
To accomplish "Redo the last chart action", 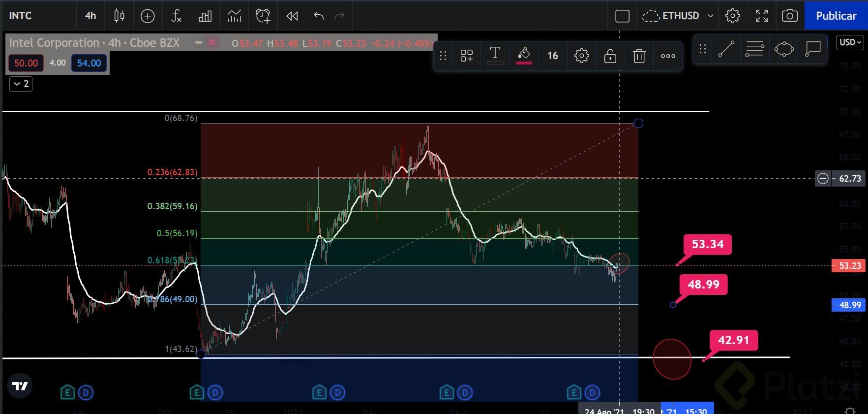I will 339,16.
